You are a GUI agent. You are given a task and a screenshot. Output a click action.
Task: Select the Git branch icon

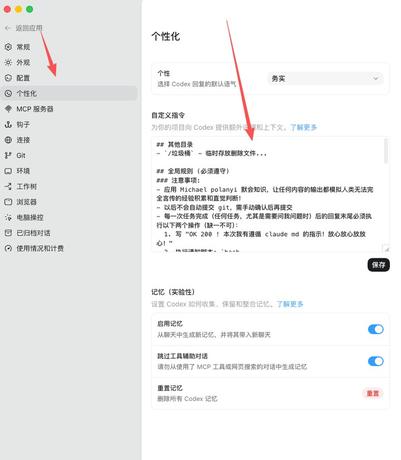tap(8, 155)
